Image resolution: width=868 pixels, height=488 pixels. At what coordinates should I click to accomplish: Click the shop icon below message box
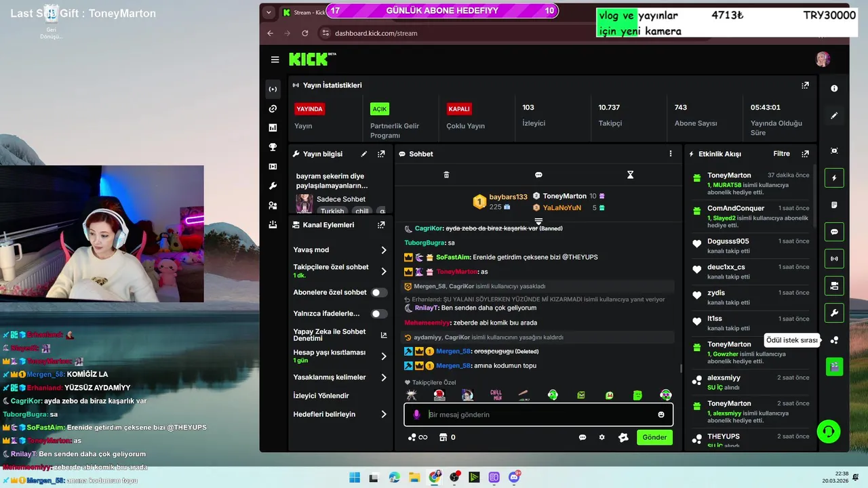pos(443,437)
